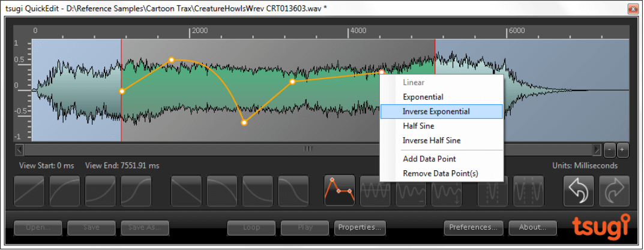Select the S-curve fade-in icon
Viewport: 644px width, 250px height.
pos(136,191)
